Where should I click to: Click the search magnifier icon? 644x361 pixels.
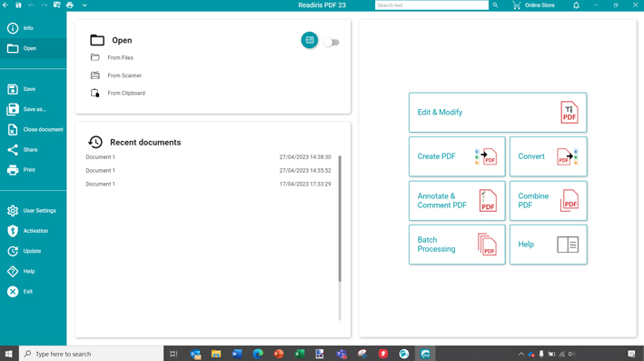[495, 5]
